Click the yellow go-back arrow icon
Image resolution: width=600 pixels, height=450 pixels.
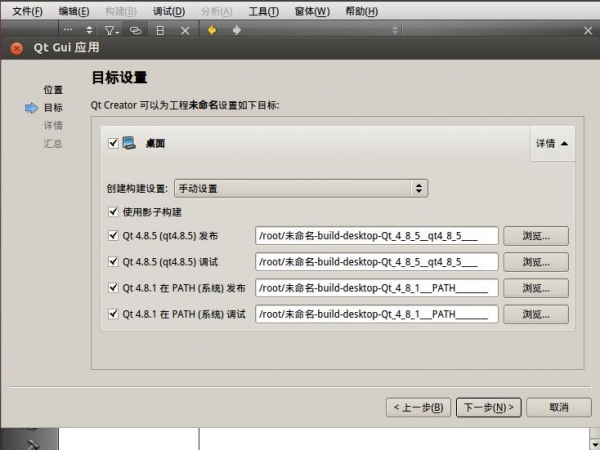pos(212,30)
